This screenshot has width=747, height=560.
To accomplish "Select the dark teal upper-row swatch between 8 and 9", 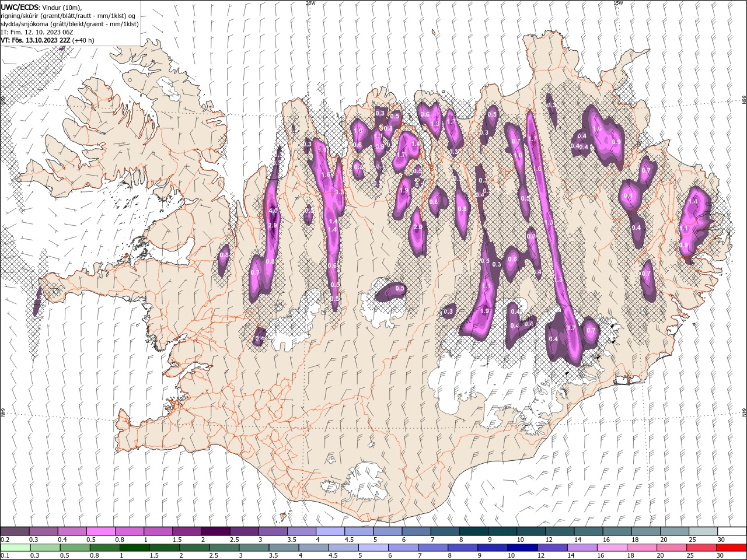I will [x=473, y=531].
